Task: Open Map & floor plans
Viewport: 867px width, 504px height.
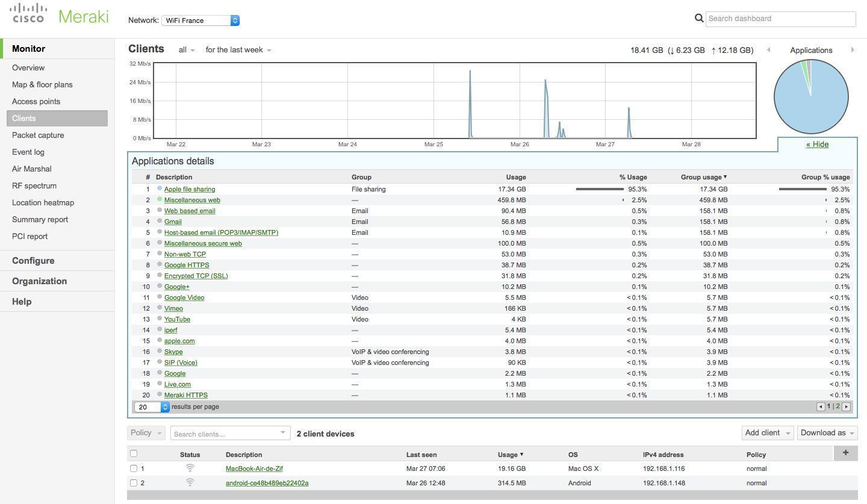Action: pyautogui.click(x=42, y=85)
